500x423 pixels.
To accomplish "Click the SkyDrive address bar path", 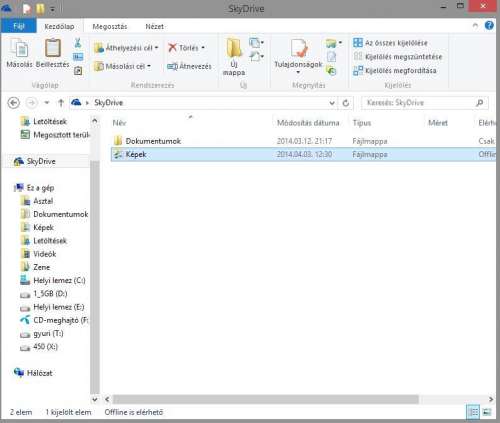I will click(108, 103).
